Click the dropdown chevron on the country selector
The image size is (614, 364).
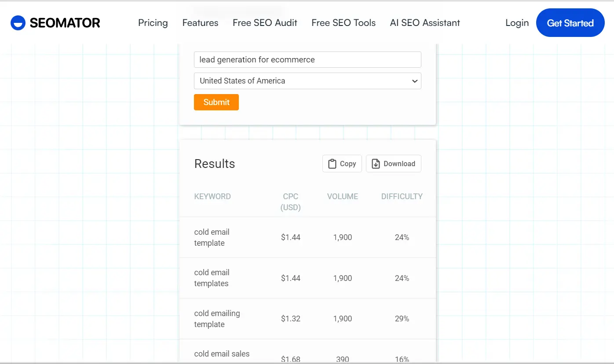point(414,81)
